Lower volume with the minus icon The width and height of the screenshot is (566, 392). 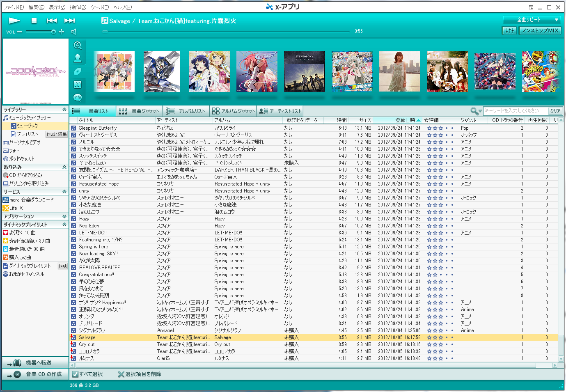[19, 32]
